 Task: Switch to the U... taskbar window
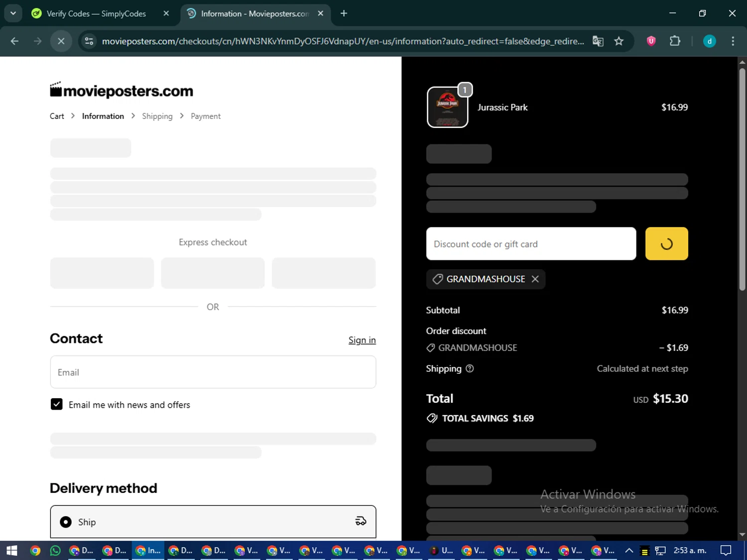click(441, 551)
